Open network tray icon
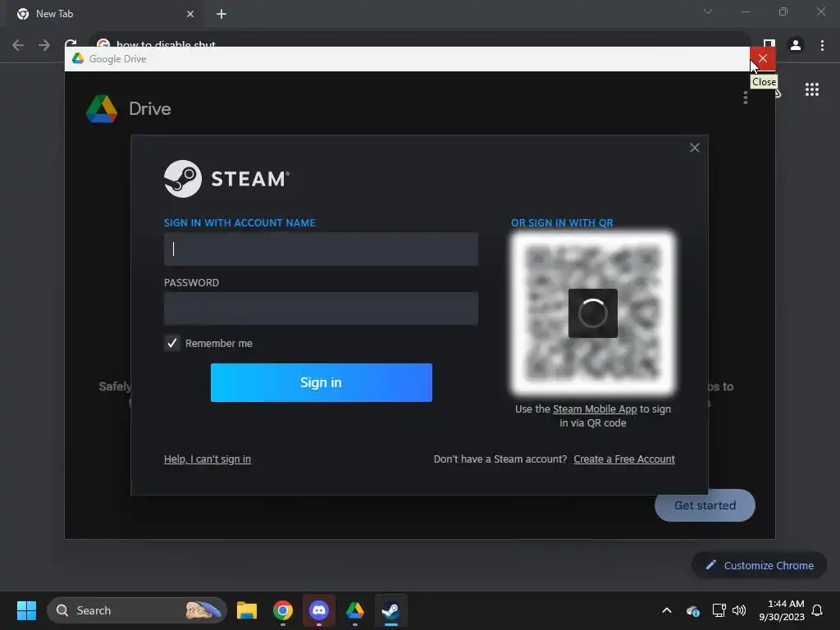840x630 pixels. click(719, 610)
